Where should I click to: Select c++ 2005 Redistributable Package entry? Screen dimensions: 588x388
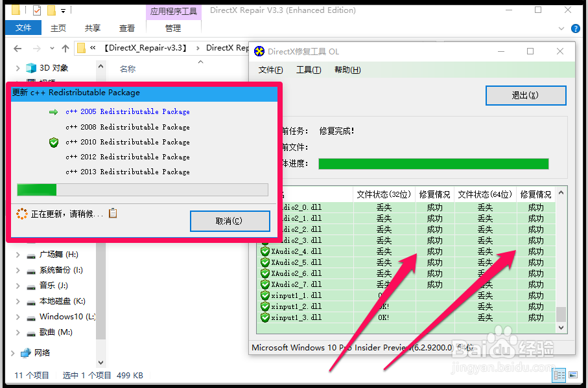pyautogui.click(x=128, y=111)
